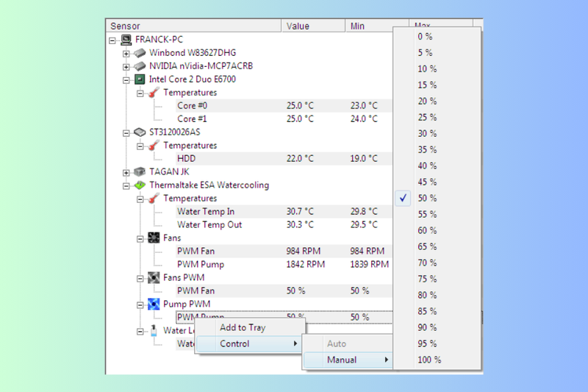Expand the NVIDIA nVidia-MCP7ACRB node
Viewport: 588px width, 392px height.
tap(126, 67)
